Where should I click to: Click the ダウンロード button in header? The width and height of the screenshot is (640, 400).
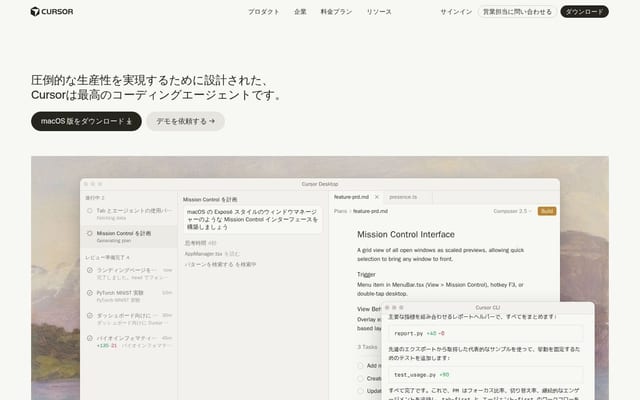pos(584,12)
